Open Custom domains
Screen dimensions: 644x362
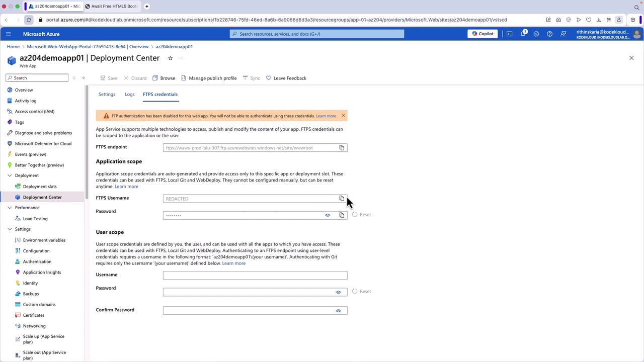coord(39,304)
